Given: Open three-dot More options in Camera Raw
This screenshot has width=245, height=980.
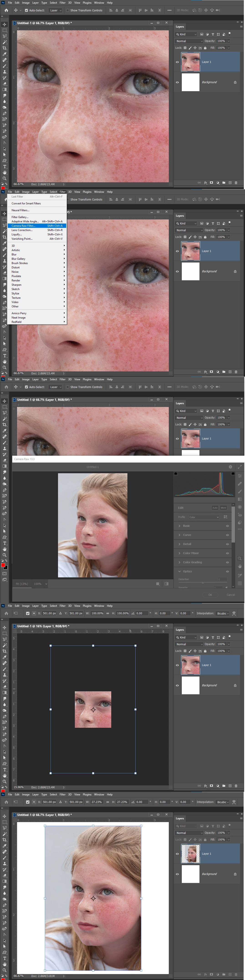Looking at the screenshot, I should tap(240, 529).
